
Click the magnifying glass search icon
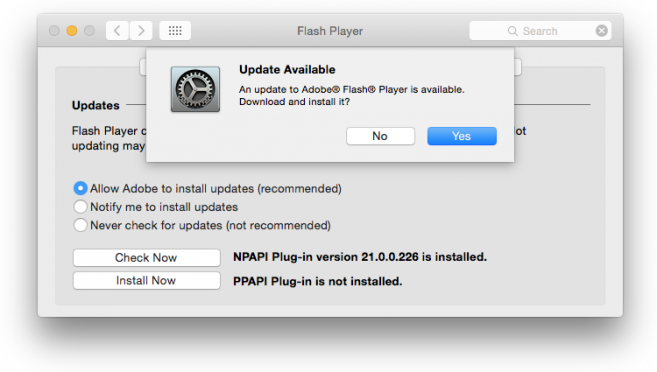coord(512,31)
